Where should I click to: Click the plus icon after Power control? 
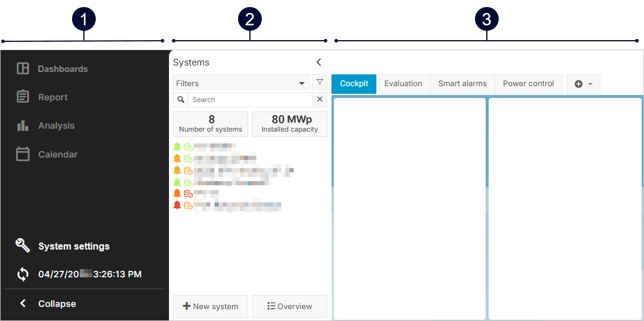[x=578, y=84]
